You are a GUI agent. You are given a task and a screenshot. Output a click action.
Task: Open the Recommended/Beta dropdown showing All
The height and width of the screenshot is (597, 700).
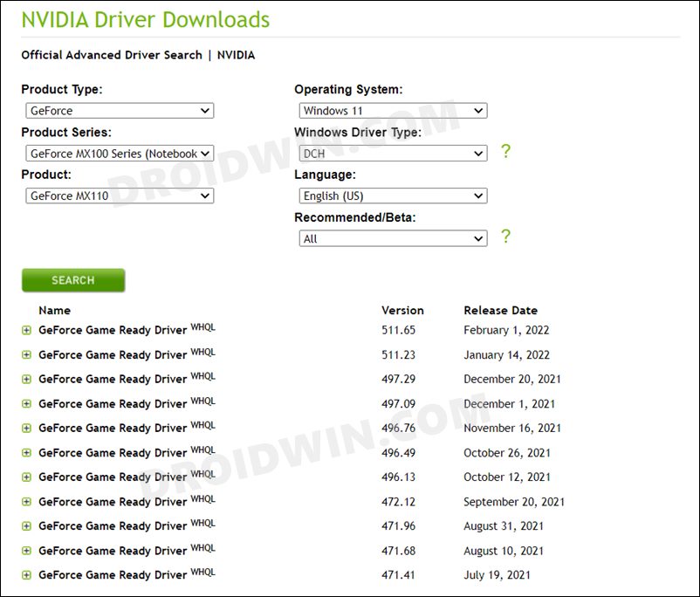393,239
